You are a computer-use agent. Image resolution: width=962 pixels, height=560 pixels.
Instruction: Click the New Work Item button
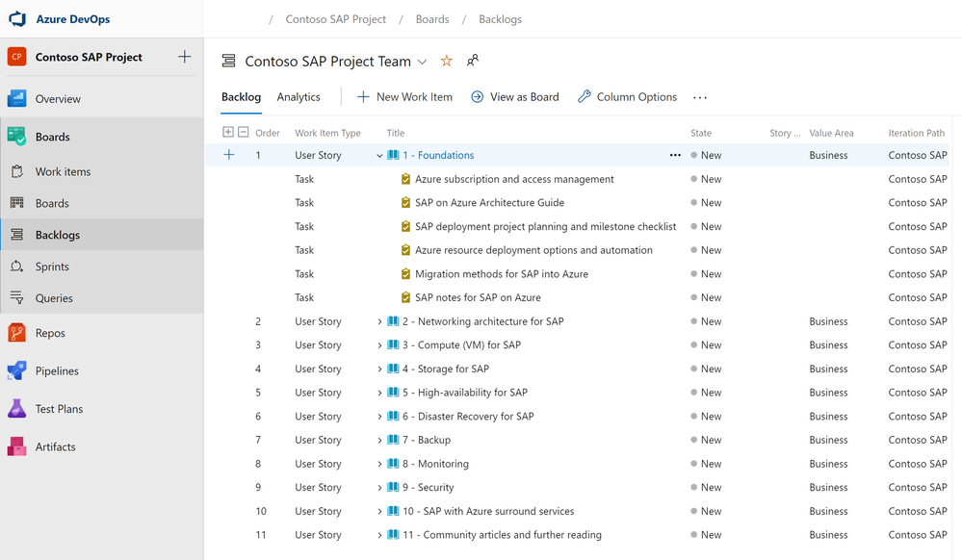click(x=404, y=97)
